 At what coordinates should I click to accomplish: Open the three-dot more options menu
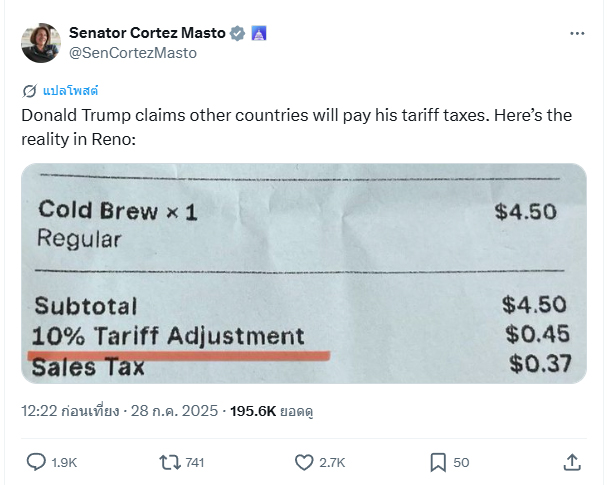click(x=577, y=33)
